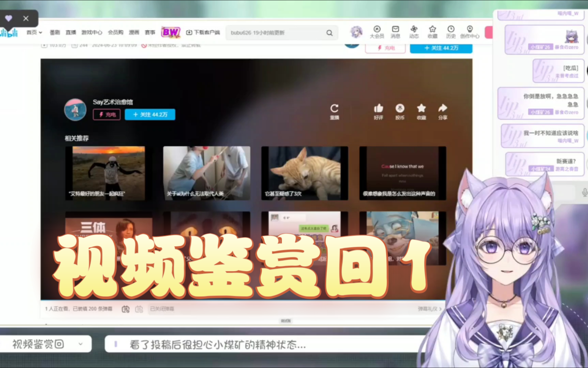Toggle the danmaku display switch icon
This screenshot has height=368, width=588.
click(126, 309)
